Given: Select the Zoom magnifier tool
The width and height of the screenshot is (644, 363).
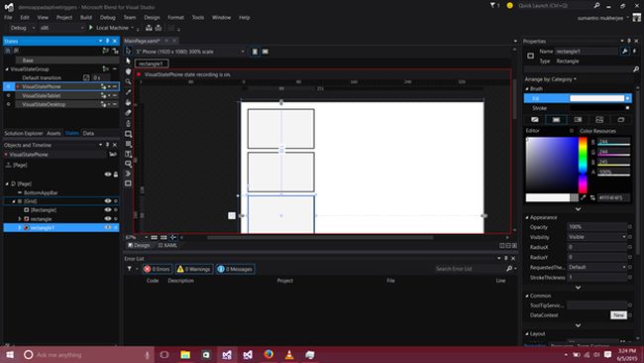Looking at the screenshot, I should 128,81.
